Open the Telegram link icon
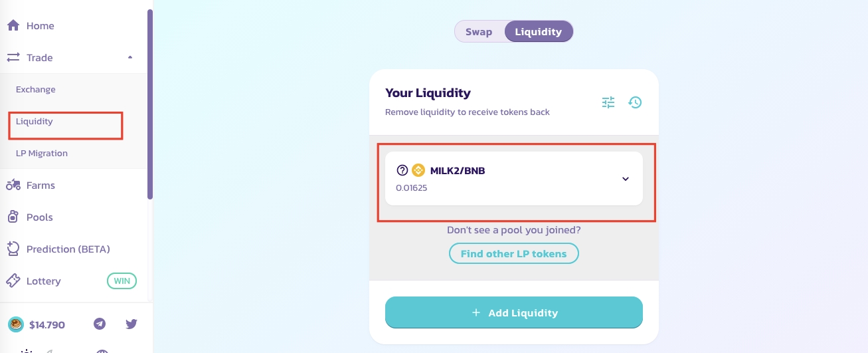The width and height of the screenshot is (868, 353). pos(100,324)
